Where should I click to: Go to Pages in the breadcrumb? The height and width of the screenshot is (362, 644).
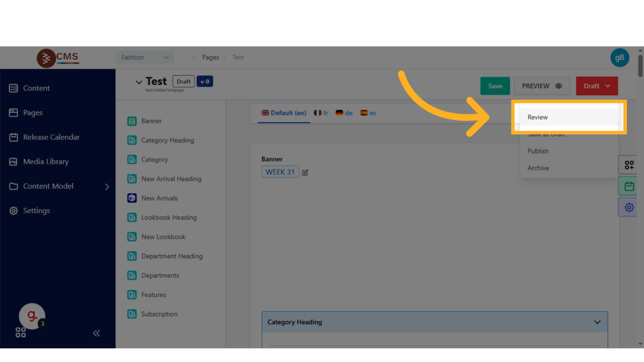pos(210,58)
